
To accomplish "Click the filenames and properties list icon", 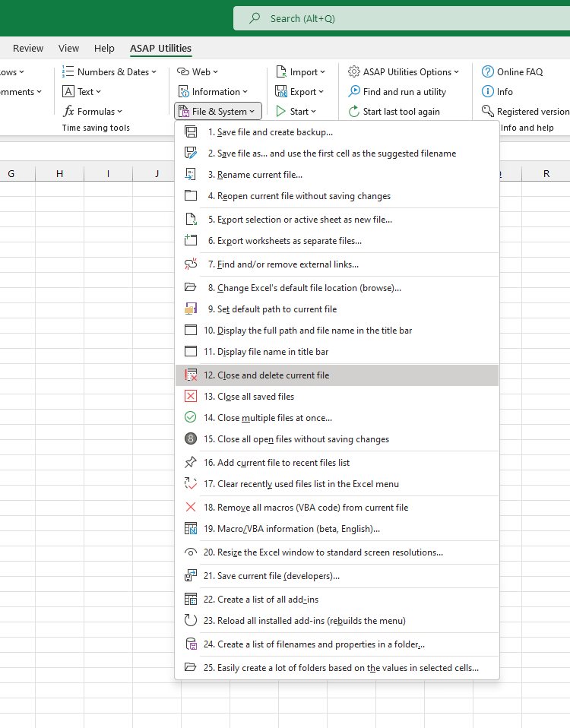I will click(190, 644).
